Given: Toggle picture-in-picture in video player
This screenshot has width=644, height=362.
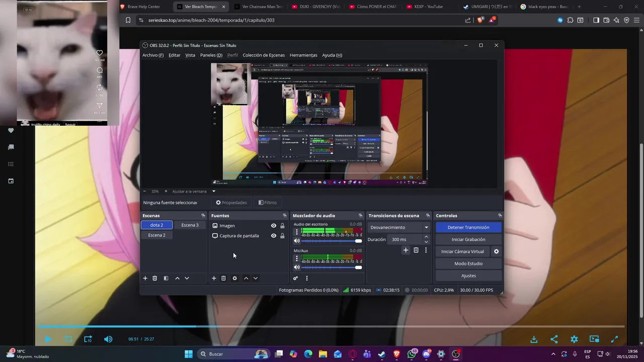Looking at the screenshot, I should point(594,339).
